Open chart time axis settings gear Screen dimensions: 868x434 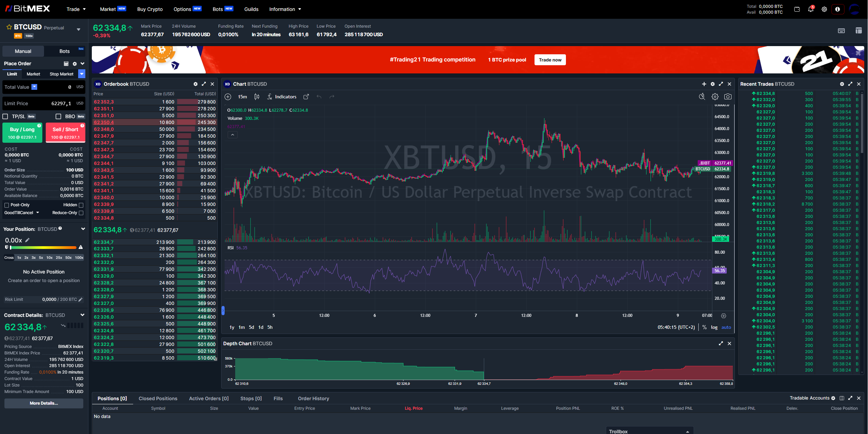(x=723, y=316)
